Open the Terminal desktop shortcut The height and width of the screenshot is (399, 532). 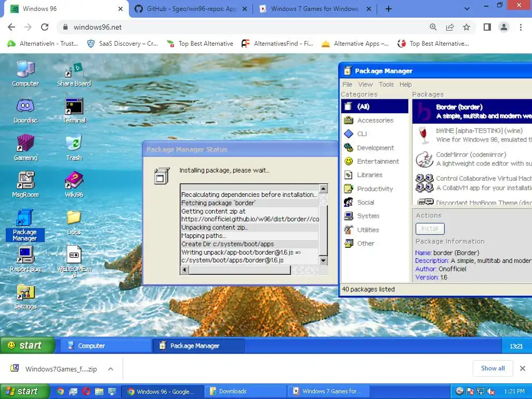coord(74,111)
